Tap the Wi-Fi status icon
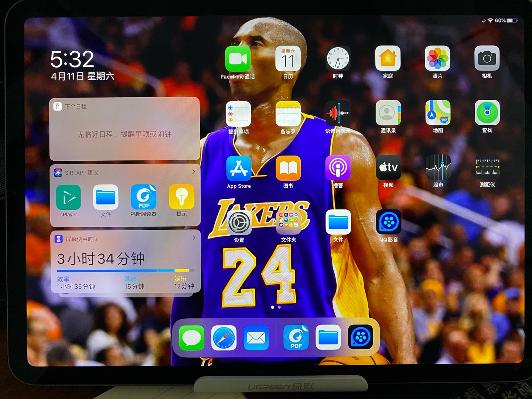The height and width of the screenshot is (399, 532). [x=490, y=20]
